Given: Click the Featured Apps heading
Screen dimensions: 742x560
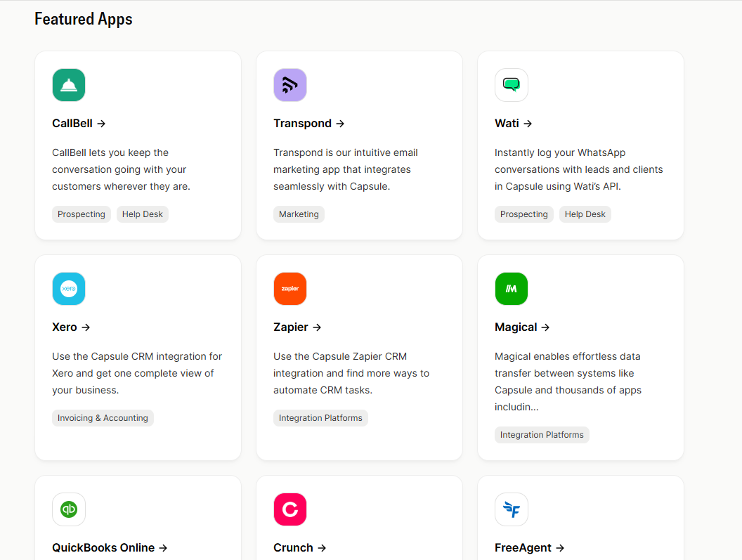Looking at the screenshot, I should coord(84,20).
